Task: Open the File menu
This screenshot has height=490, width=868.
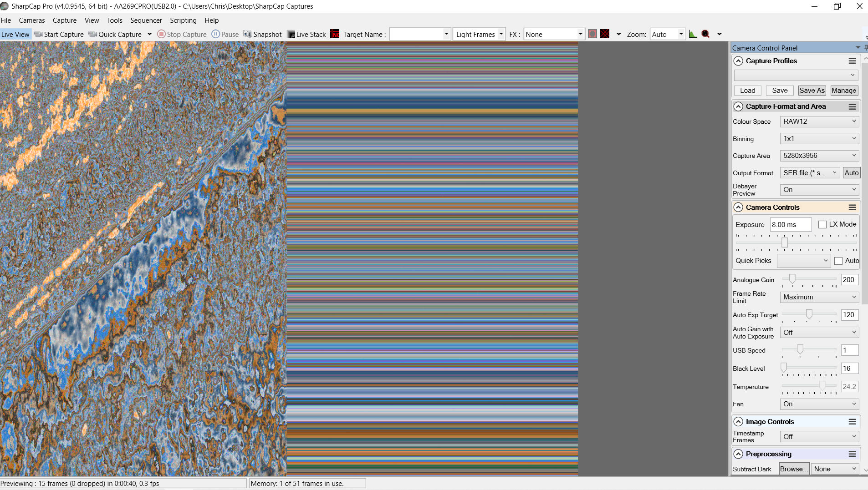Action: click(6, 20)
